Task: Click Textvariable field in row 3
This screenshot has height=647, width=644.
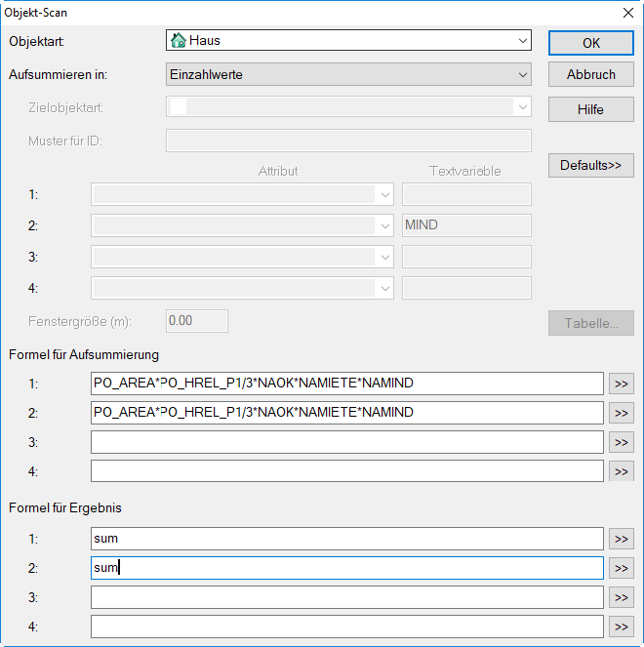Action: tap(466, 257)
